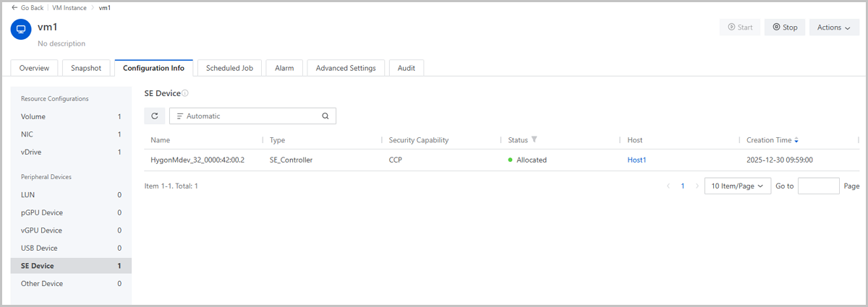868x307 pixels.
Task: Open the Host1 link
Action: 637,160
